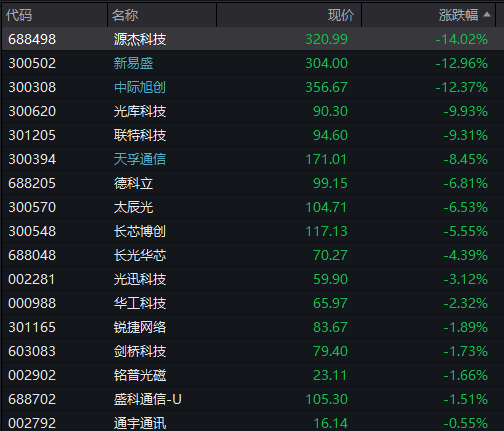Viewport: 504px width, 431px height.
Task: Click 华工科技 change -2.32%
Action: (x=466, y=303)
